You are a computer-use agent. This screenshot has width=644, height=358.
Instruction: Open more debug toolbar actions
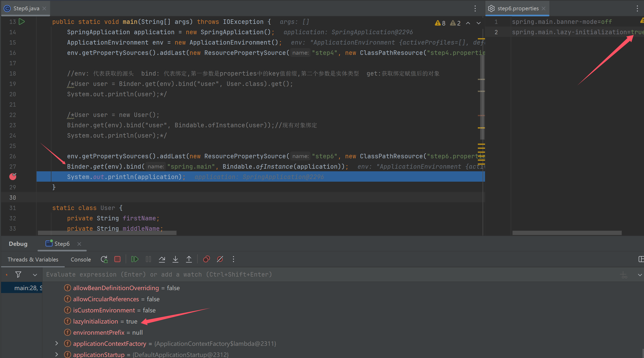point(233,259)
